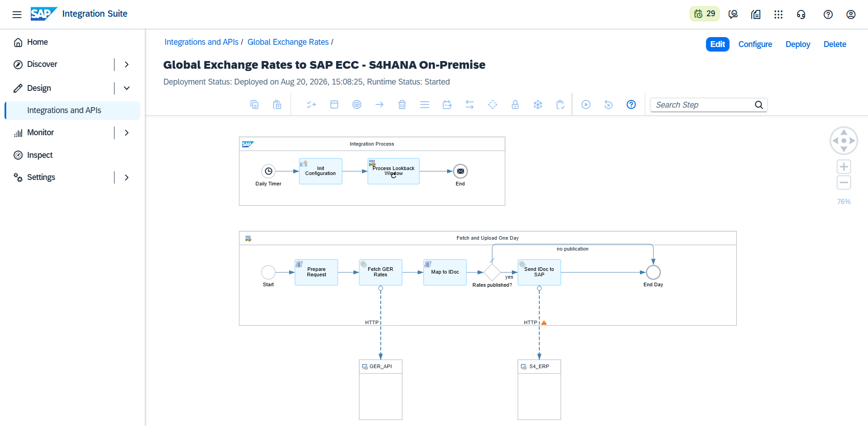
Task: Open the support headset icon
Action: point(801,14)
